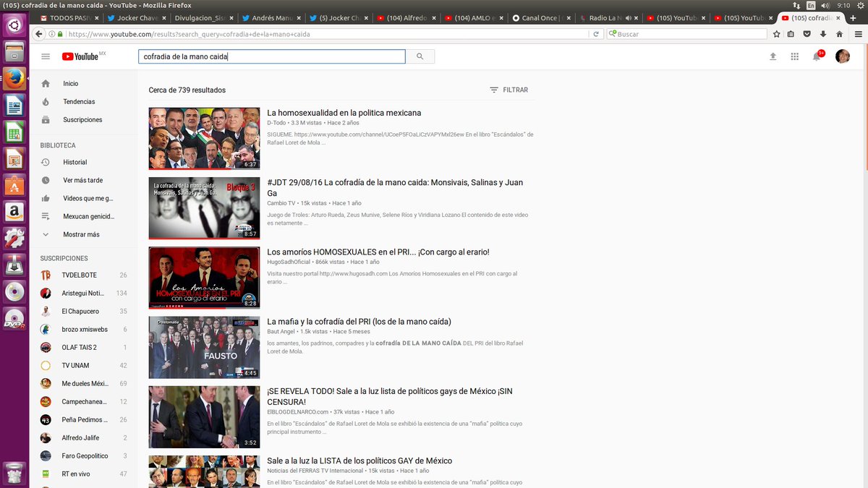Open the FILTRAR filter options

509,90
